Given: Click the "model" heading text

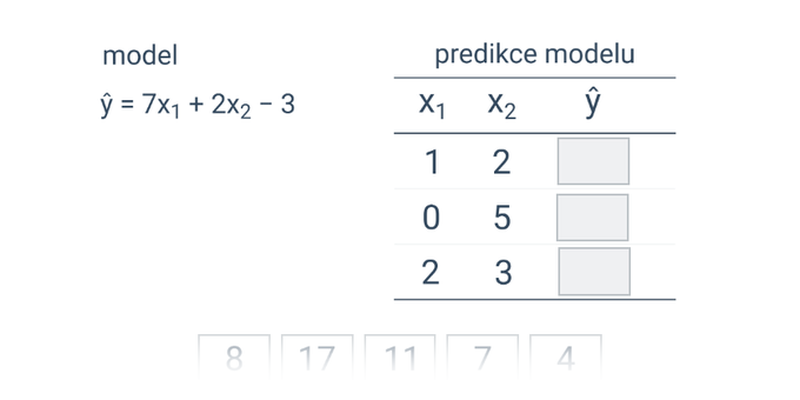Looking at the screenshot, I should [x=140, y=56].
